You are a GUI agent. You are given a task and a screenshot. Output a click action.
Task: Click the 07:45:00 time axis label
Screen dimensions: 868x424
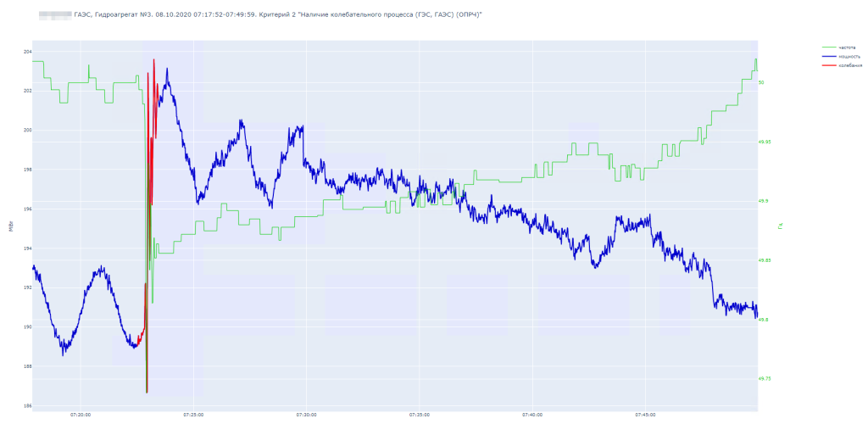click(645, 415)
